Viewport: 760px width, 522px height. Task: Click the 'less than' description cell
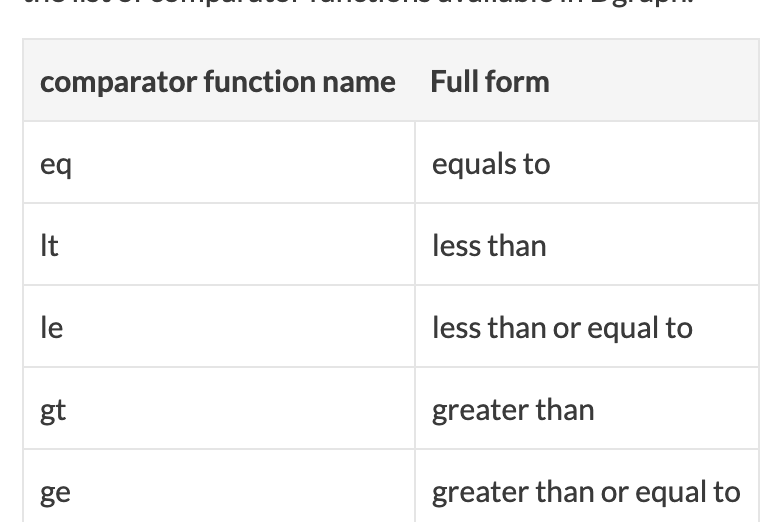pyautogui.click(x=489, y=246)
